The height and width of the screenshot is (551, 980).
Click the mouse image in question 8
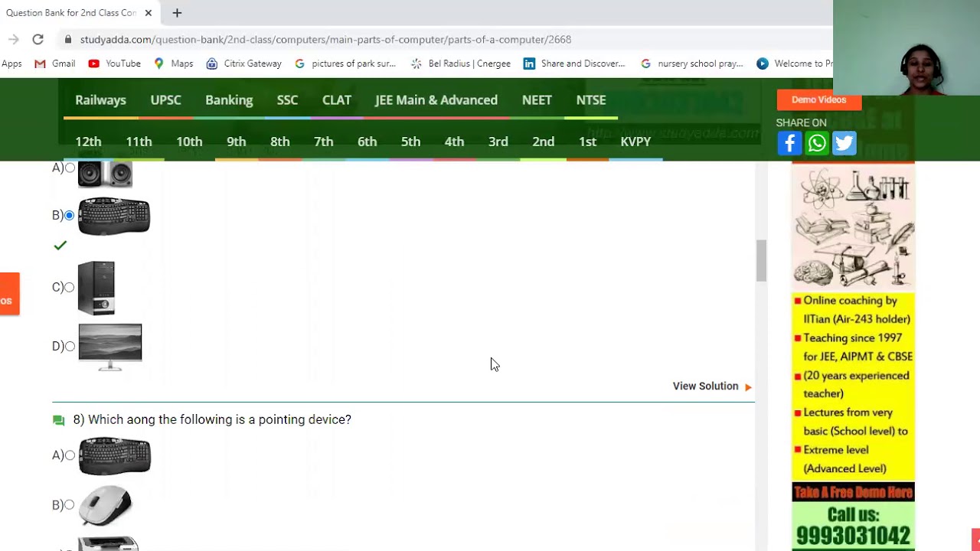[x=106, y=505]
